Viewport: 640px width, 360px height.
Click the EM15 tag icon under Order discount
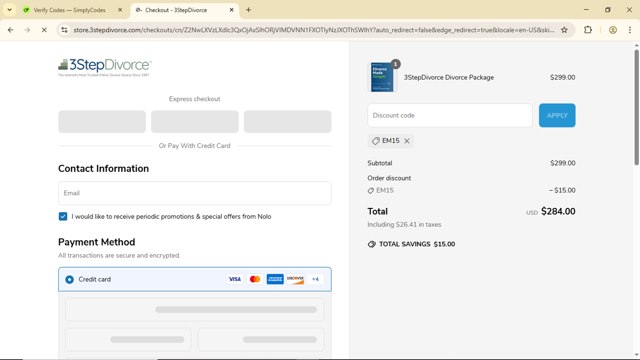click(371, 191)
